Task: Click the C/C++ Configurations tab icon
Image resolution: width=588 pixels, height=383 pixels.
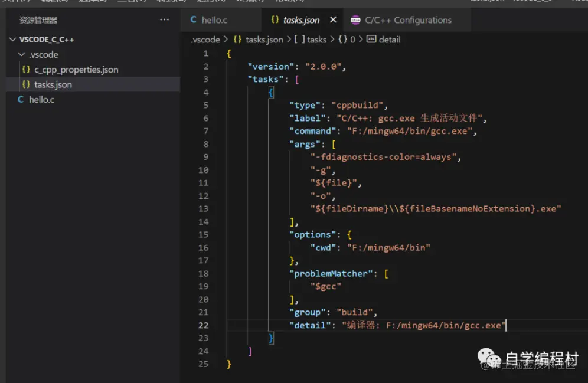Action: 355,20
